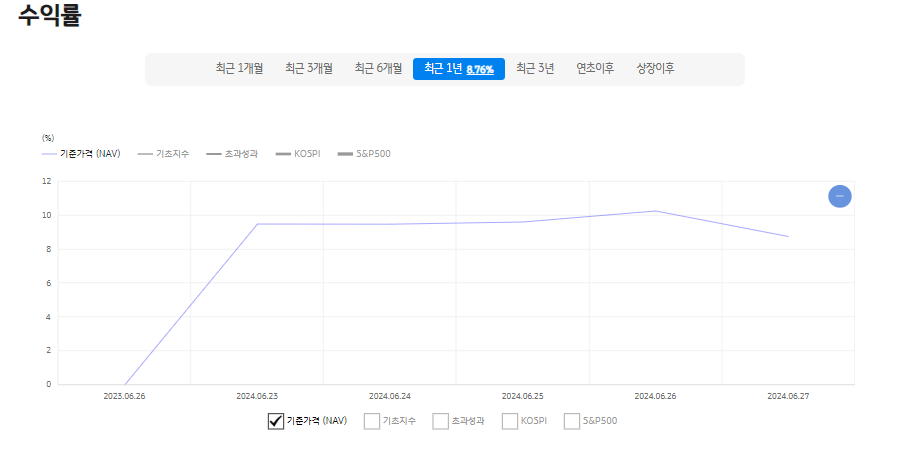Choose the 연초이후 period tab

coord(595,68)
